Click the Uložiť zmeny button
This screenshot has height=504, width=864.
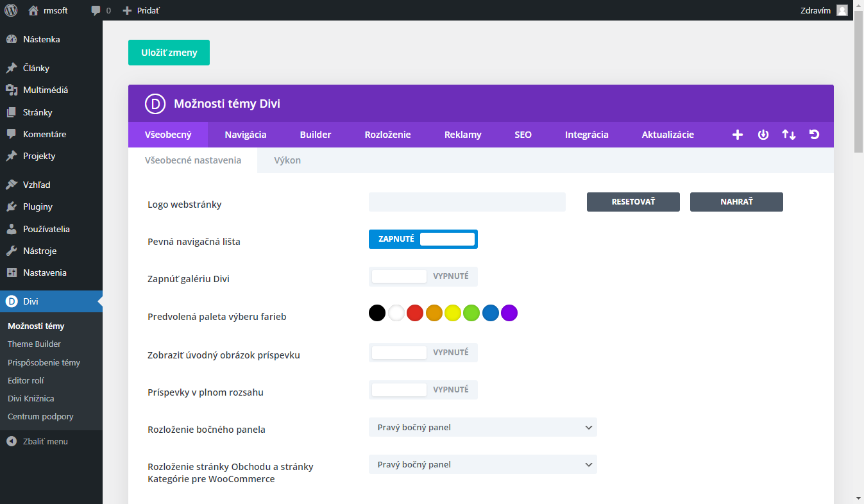[x=169, y=53]
